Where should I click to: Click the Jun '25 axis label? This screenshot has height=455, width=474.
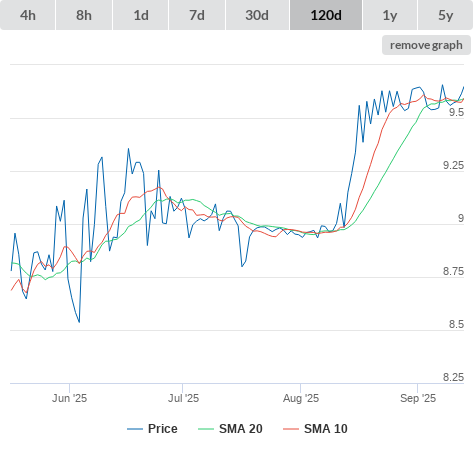69,398
